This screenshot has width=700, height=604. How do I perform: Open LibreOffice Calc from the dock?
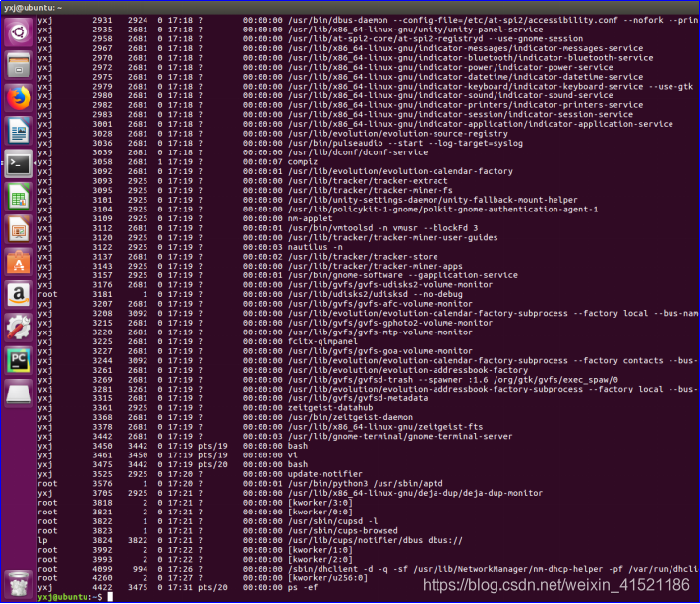click(x=19, y=197)
